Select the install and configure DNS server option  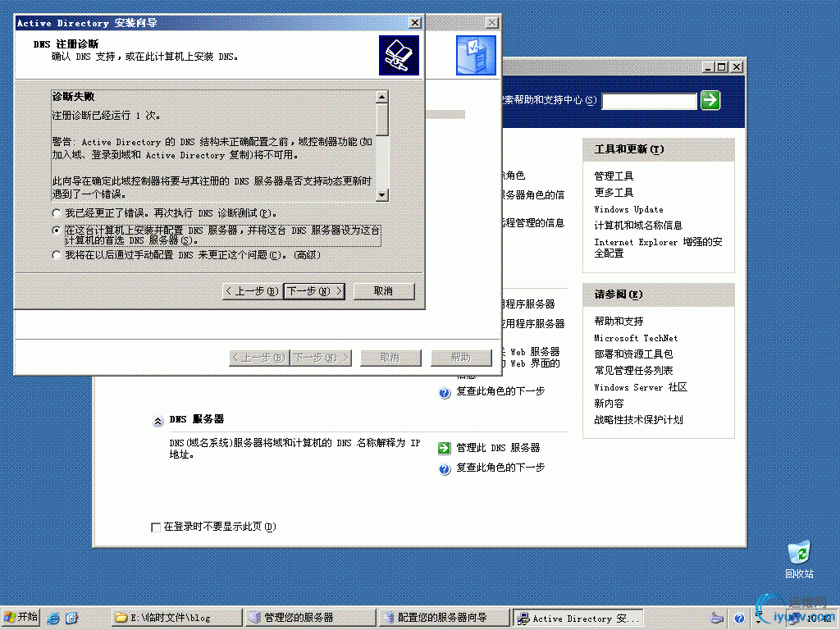(57, 231)
